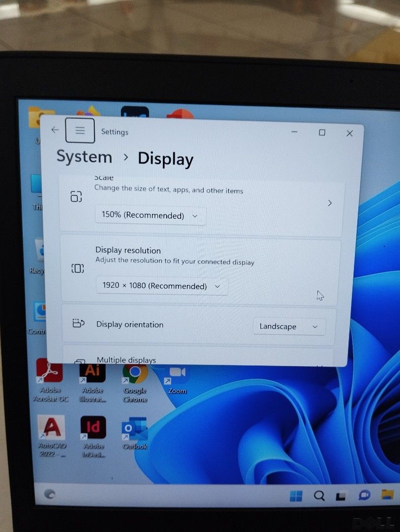
Task: Open AutoCAD 2022 desktop shortcut
Action: coord(52,436)
